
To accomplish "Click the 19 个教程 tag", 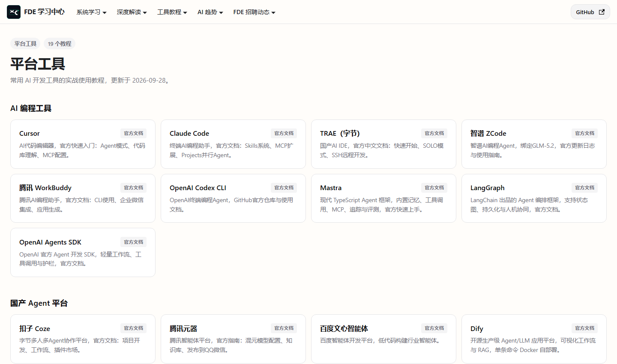I will click(60, 44).
